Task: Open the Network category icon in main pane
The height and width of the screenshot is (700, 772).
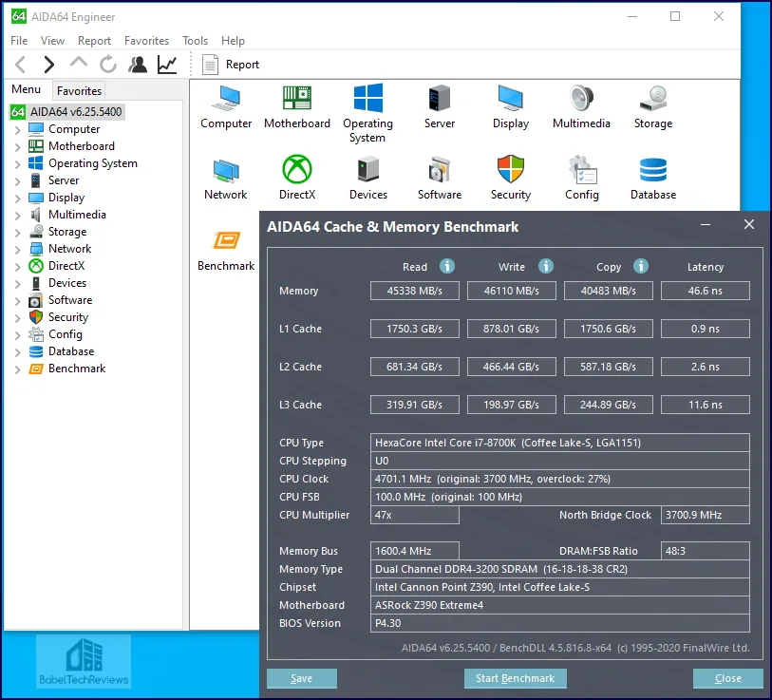Action: click(226, 178)
